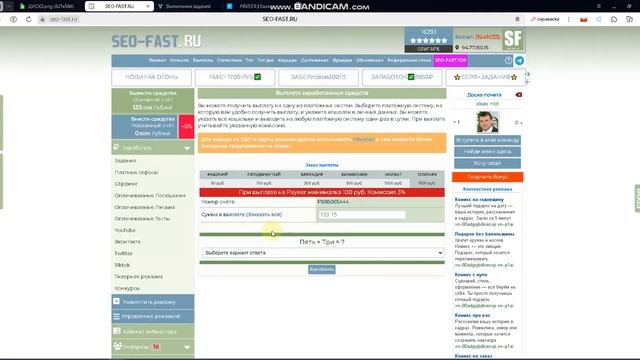
Task: Open the Кабинет вебмастера sidebar section
Action: click(x=153, y=331)
